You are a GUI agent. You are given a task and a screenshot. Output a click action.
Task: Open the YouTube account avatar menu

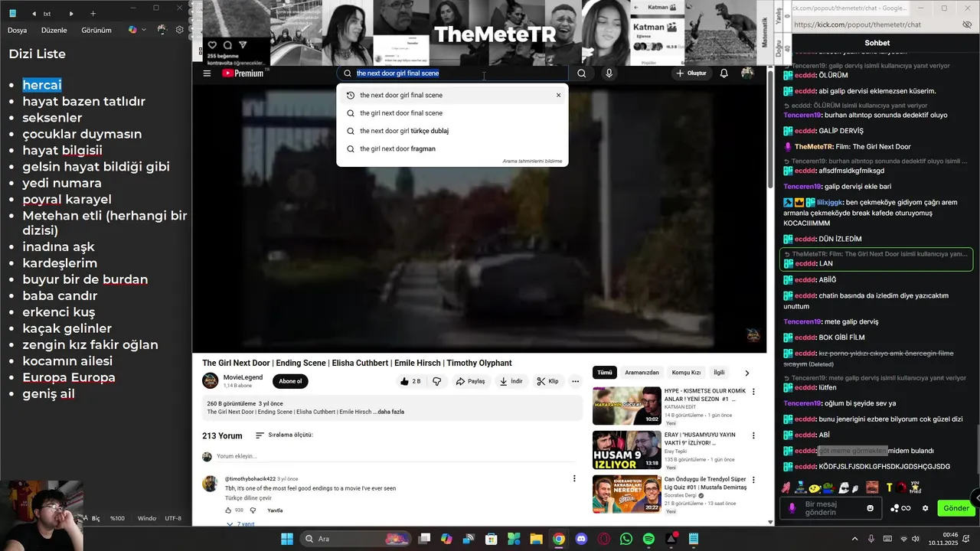pos(747,73)
